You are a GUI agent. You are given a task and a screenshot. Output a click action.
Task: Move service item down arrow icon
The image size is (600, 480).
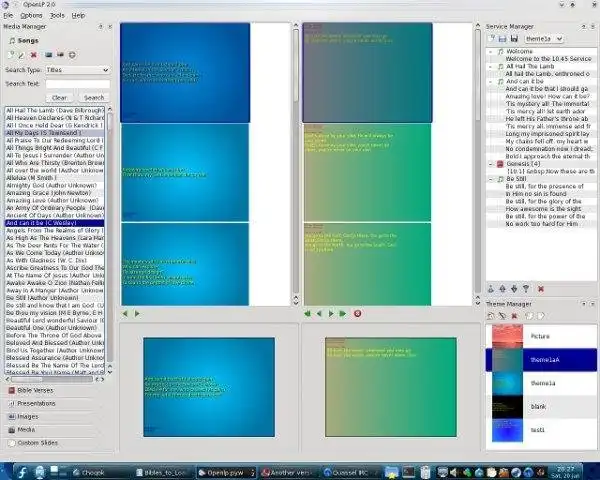[x=514, y=289]
